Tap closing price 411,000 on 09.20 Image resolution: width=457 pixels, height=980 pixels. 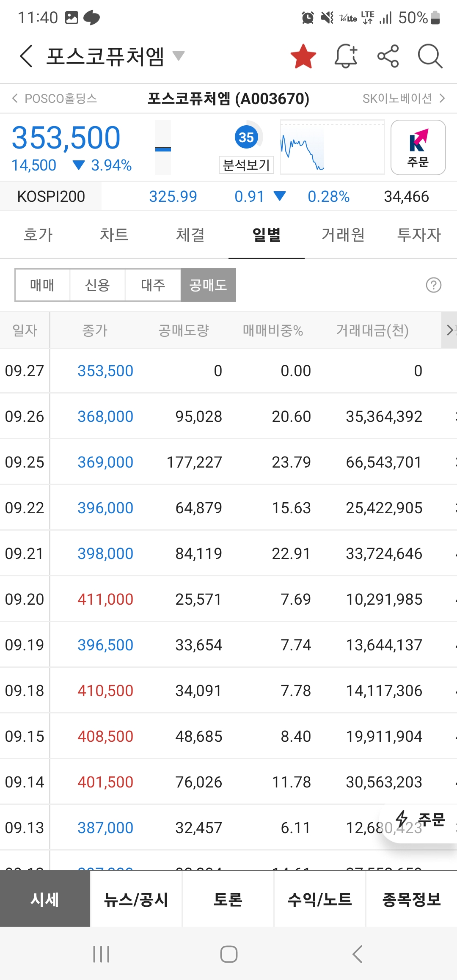point(105,599)
